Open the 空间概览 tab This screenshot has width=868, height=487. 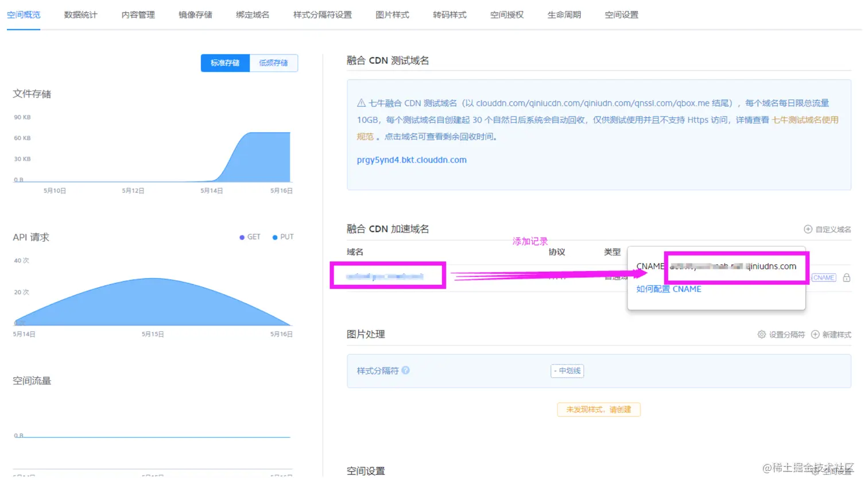(x=24, y=15)
